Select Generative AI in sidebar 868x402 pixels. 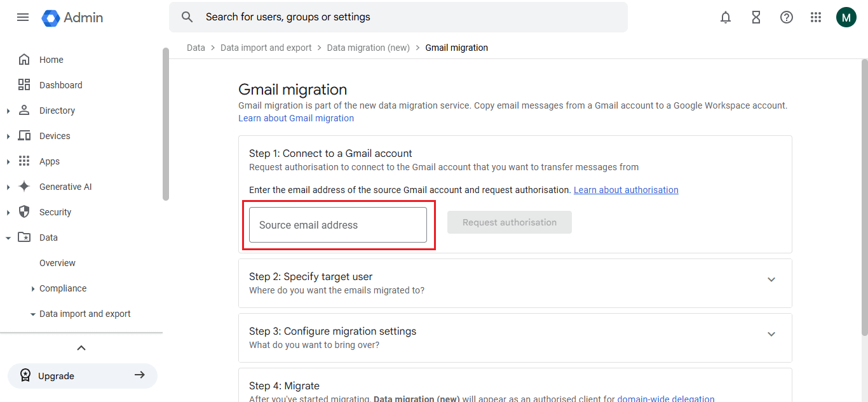65,187
